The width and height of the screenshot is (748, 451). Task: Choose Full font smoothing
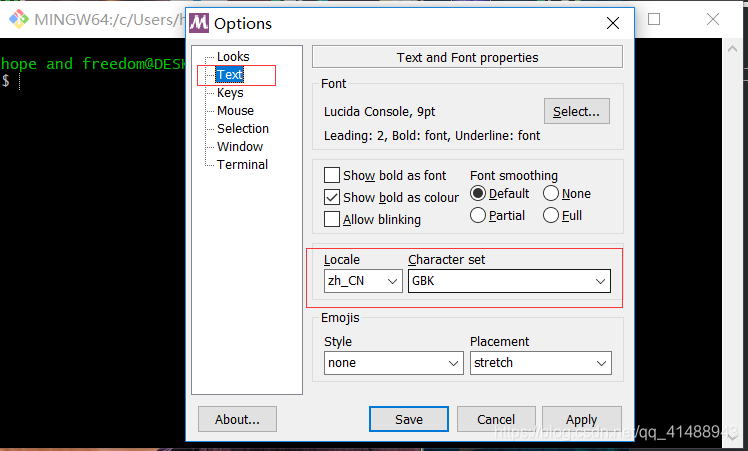tap(551, 215)
